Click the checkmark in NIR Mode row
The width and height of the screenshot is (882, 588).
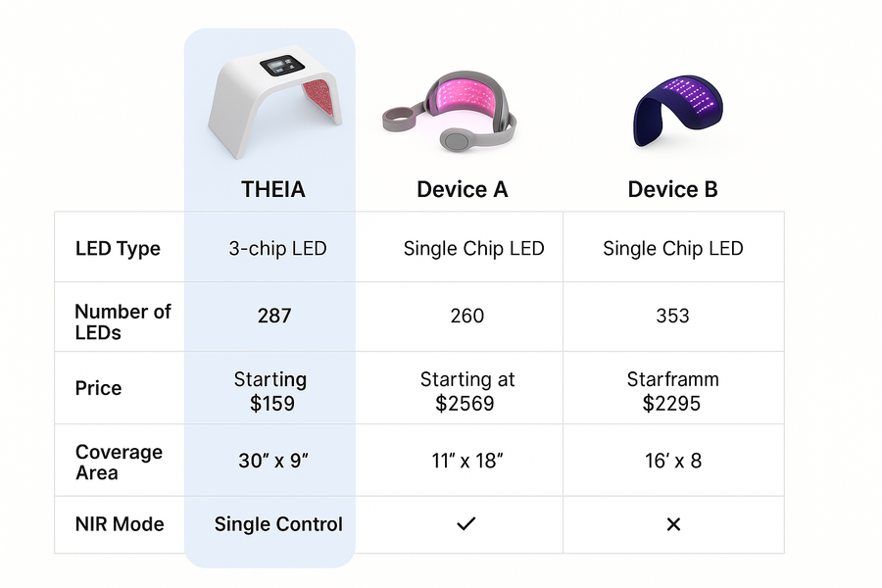click(466, 524)
